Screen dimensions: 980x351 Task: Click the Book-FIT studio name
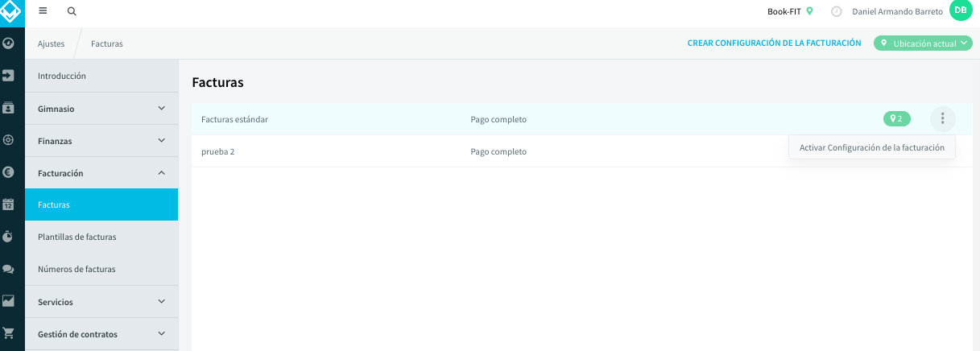coord(784,11)
